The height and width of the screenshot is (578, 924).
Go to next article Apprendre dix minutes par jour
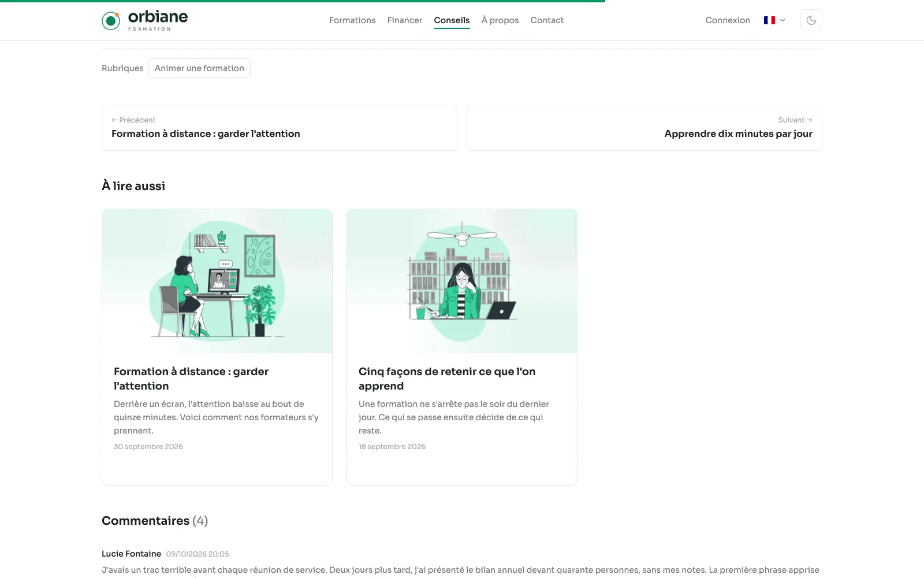coord(644,128)
